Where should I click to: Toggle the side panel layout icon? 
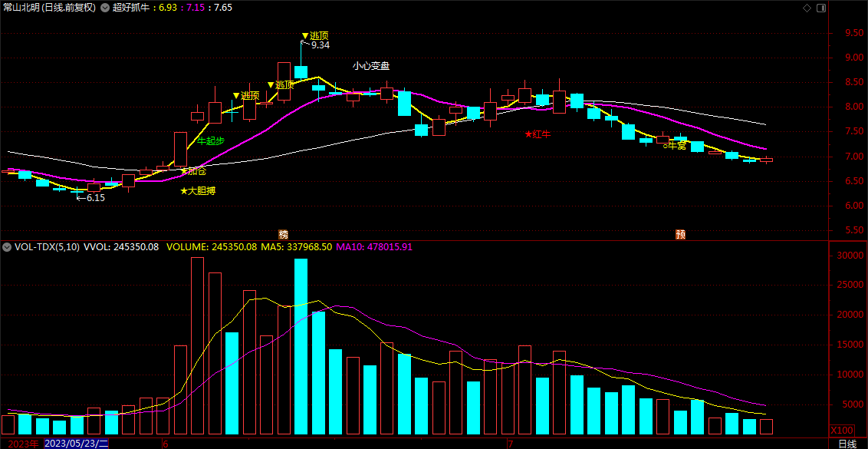[821, 8]
